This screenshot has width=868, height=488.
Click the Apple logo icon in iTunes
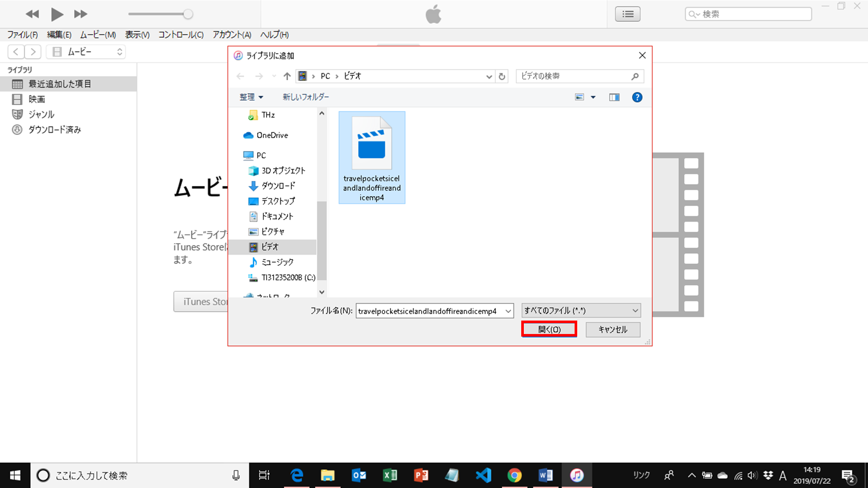[x=434, y=14]
